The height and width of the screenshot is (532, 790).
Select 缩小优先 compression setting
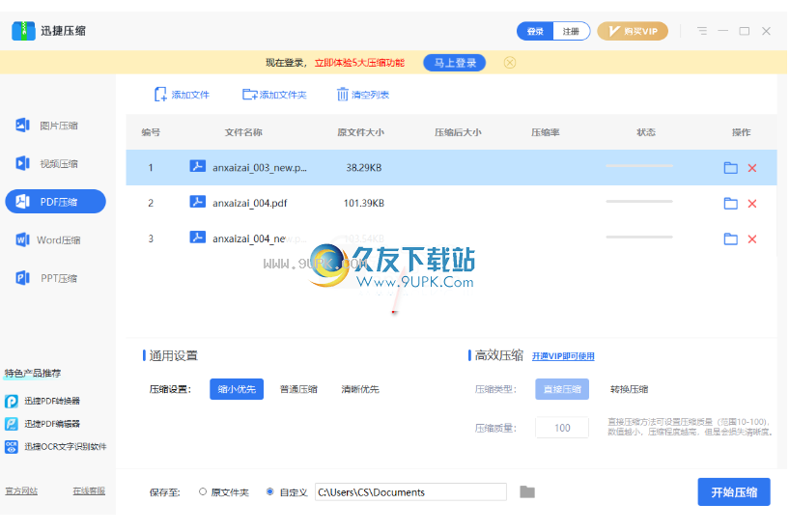tap(237, 389)
